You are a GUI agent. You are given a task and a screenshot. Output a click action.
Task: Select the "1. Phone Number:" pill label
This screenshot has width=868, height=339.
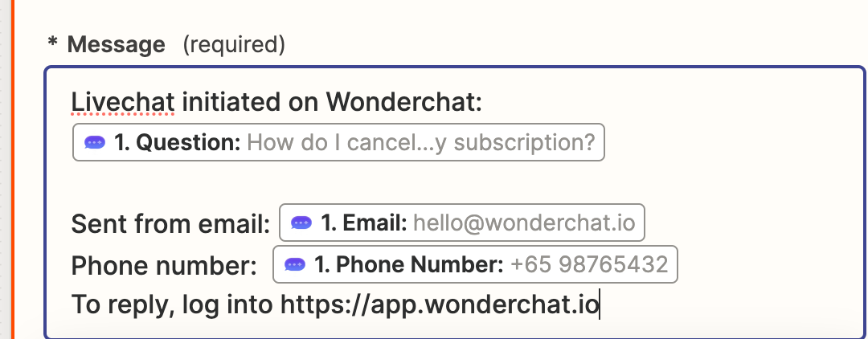409,264
